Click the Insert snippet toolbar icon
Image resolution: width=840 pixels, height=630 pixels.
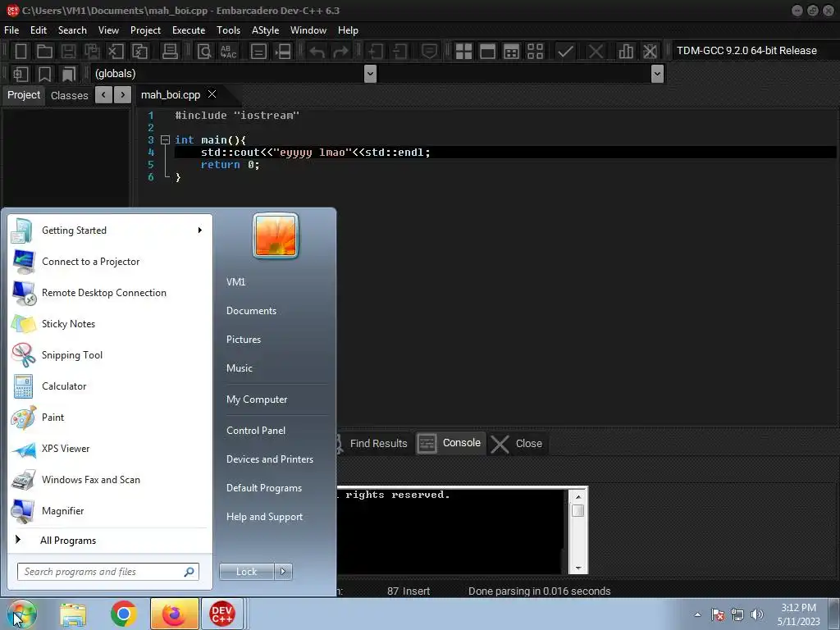21,74
